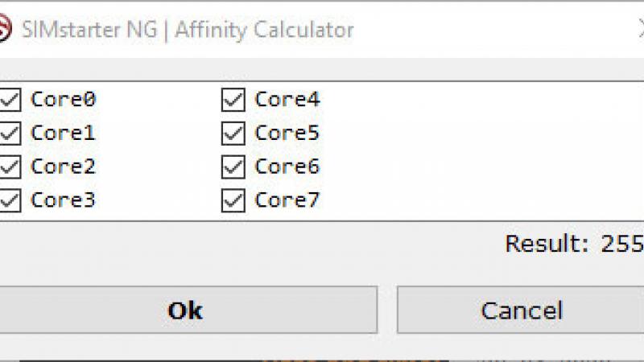The image size is (644, 362).
Task: Clear the Core6 checkbox
Action: [233, 167]
